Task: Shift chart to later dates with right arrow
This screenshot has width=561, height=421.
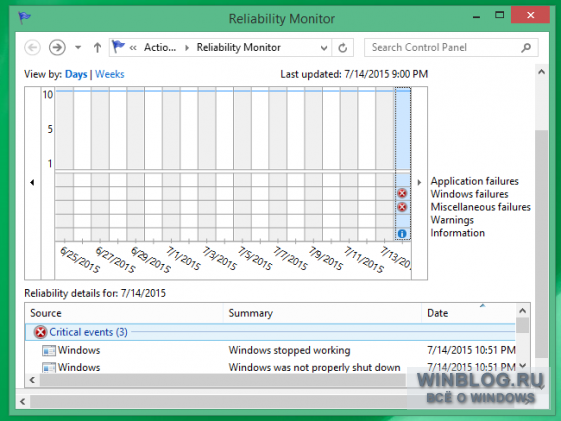Action: click(419, 182)
